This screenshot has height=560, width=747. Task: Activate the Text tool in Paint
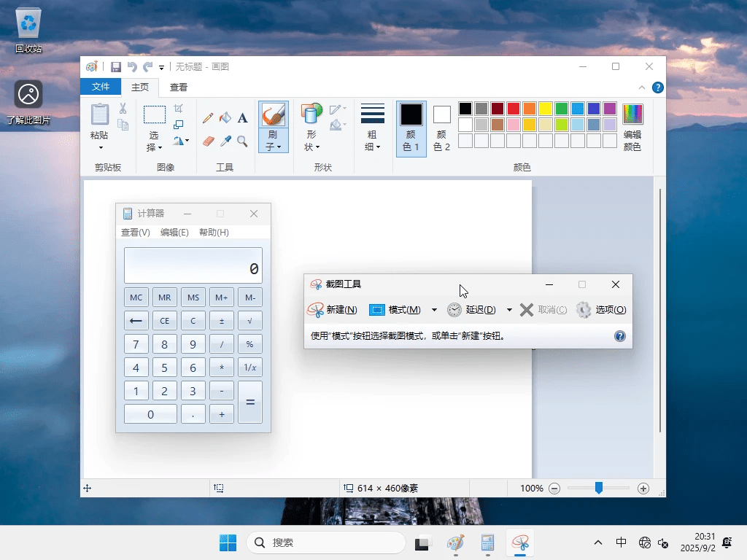[x=242, y=117]
